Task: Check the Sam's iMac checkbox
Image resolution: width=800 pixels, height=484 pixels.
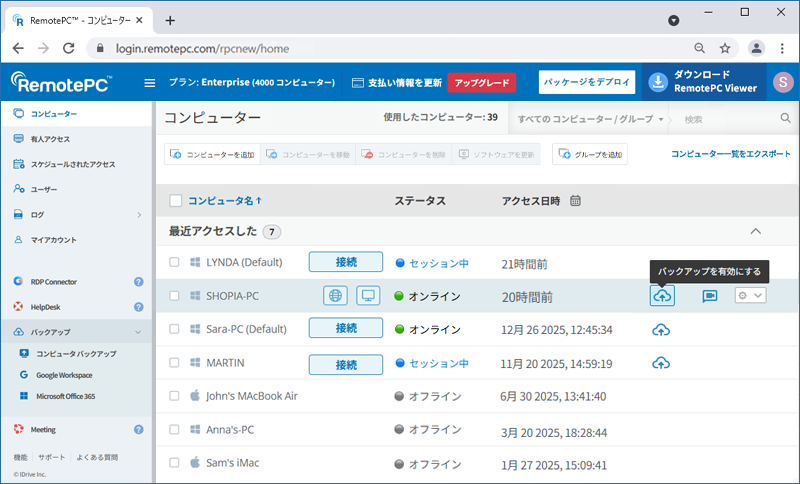Action: point(174,463)
